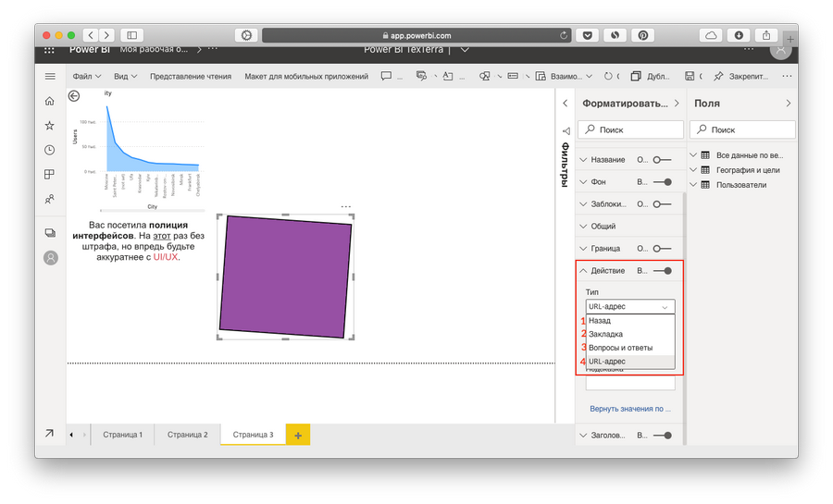833x504 pixels.
Task: Open the Тип URL-адрес dropdown
Action: pyautogui.click(x=630, y=307)
